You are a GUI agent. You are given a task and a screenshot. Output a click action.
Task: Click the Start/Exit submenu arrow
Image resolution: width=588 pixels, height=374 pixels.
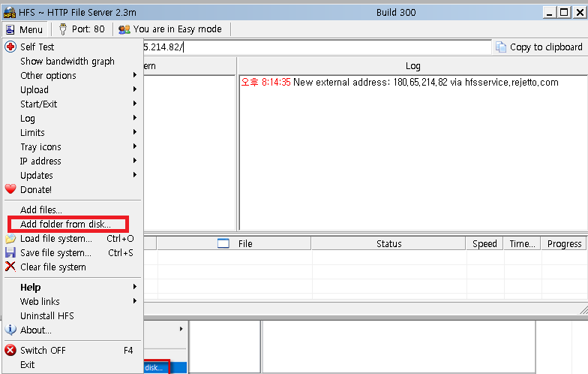(135, 104)
